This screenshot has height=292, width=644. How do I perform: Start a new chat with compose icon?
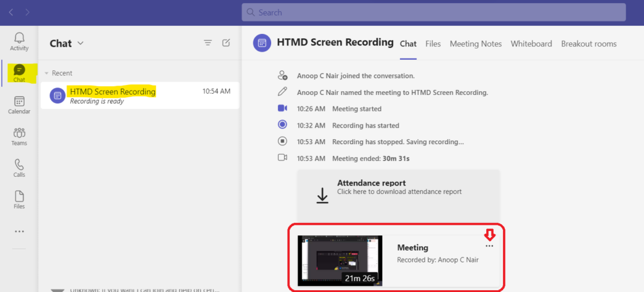click(x=226, y=43)
